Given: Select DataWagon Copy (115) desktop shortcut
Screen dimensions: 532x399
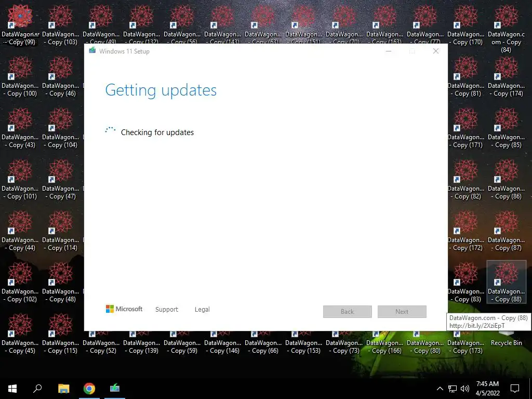Looking at the screenshot, I should coord(60,334).
